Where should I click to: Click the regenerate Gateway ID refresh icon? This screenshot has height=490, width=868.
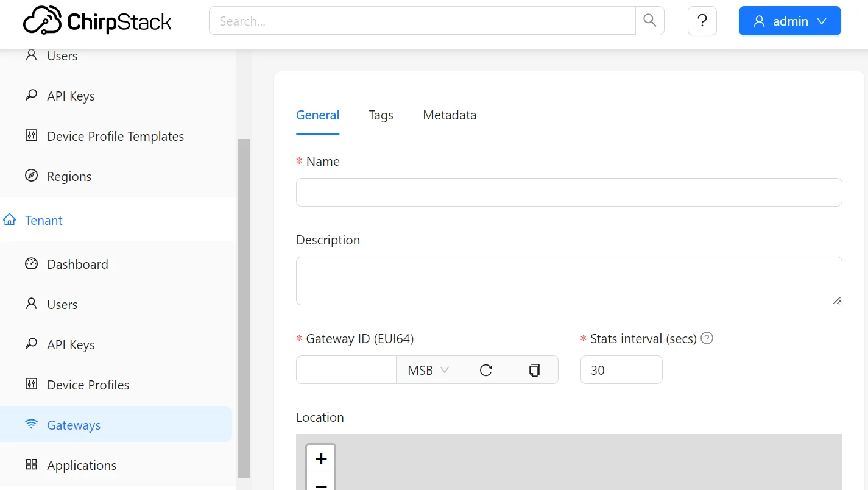tap(485, 370)
